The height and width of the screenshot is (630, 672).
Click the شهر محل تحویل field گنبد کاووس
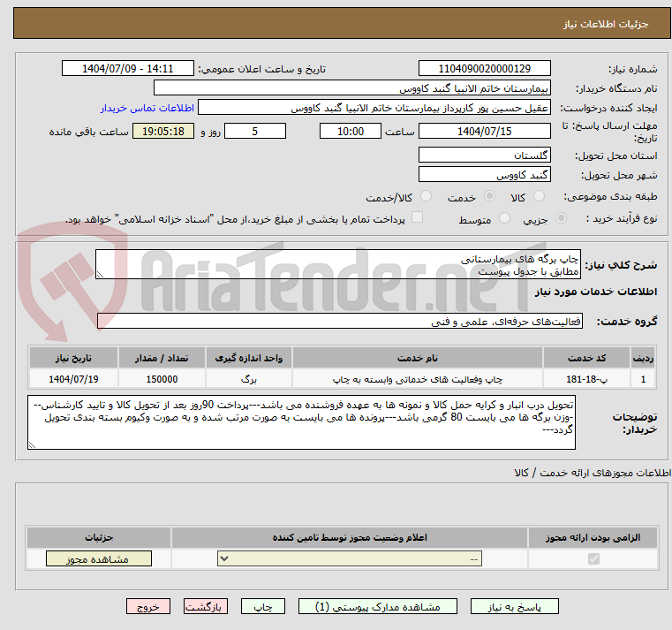click(484, 175)
